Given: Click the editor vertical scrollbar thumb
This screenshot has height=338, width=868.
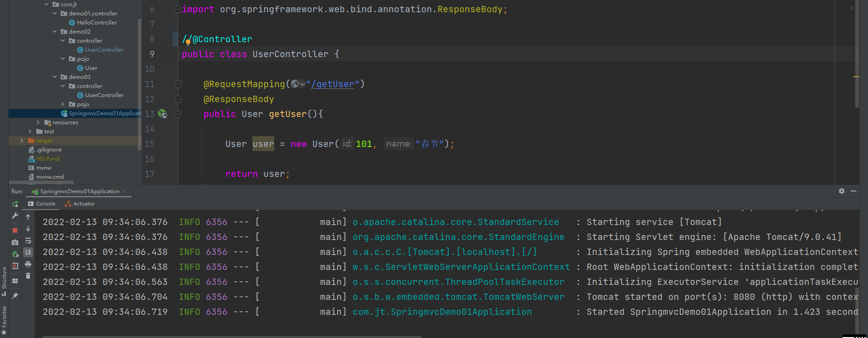Looking at the screenshot, I should [x=857, y=54].
